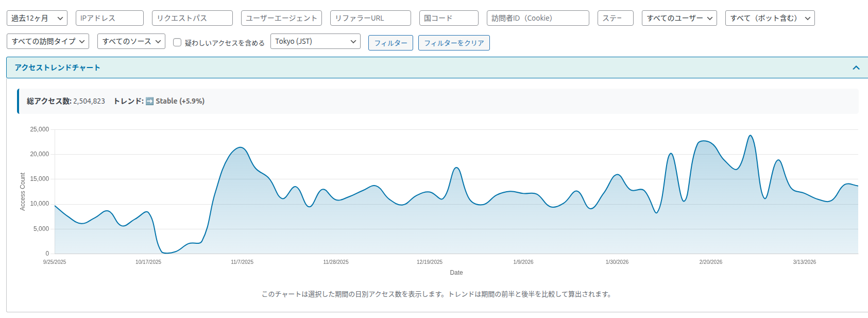Click the 10,000 y-axis label

pyautogui.click(x=40, y=204)
